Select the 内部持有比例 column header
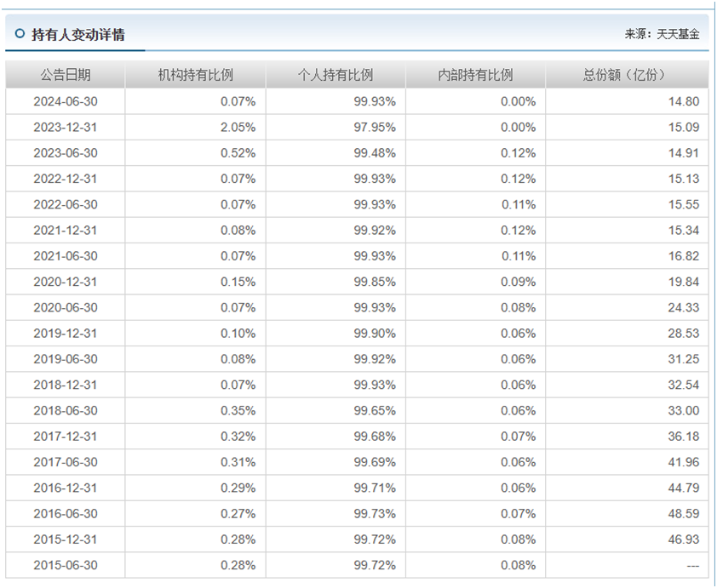 click(475, 75)
